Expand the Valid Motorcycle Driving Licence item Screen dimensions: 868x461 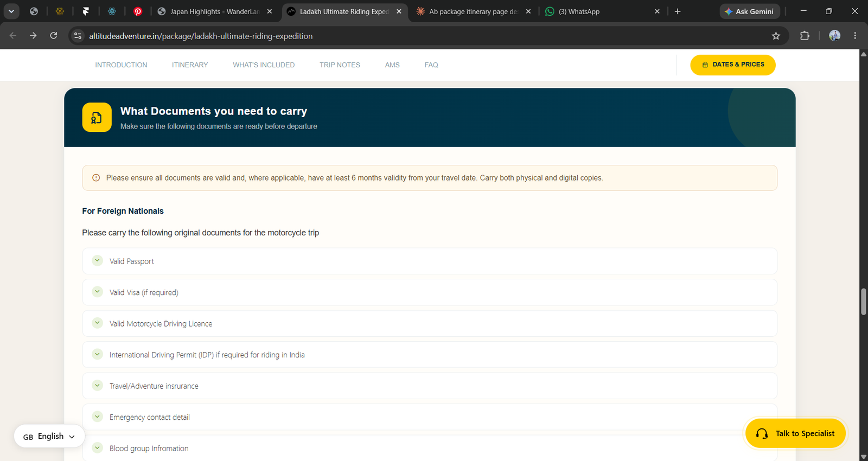430,323
